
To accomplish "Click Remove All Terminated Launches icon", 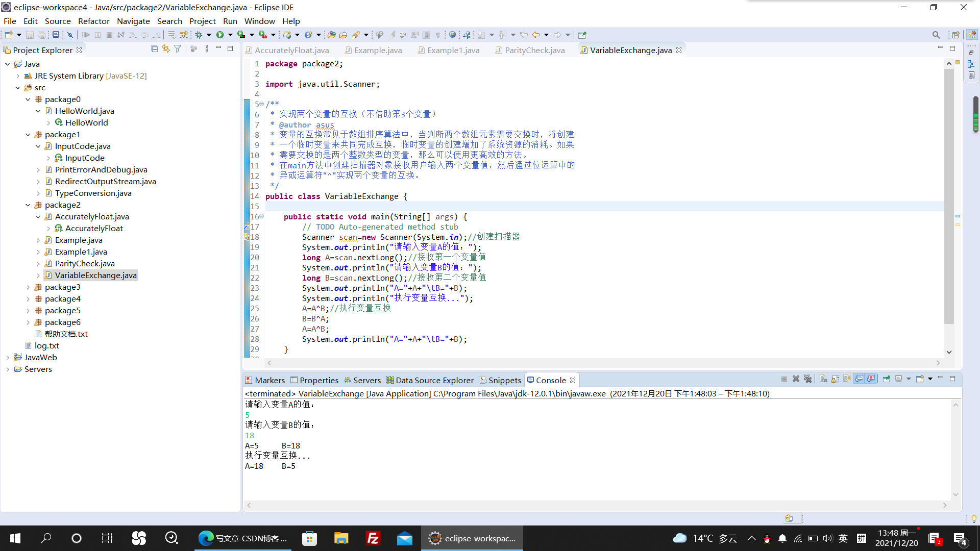I will click(807, 379).
